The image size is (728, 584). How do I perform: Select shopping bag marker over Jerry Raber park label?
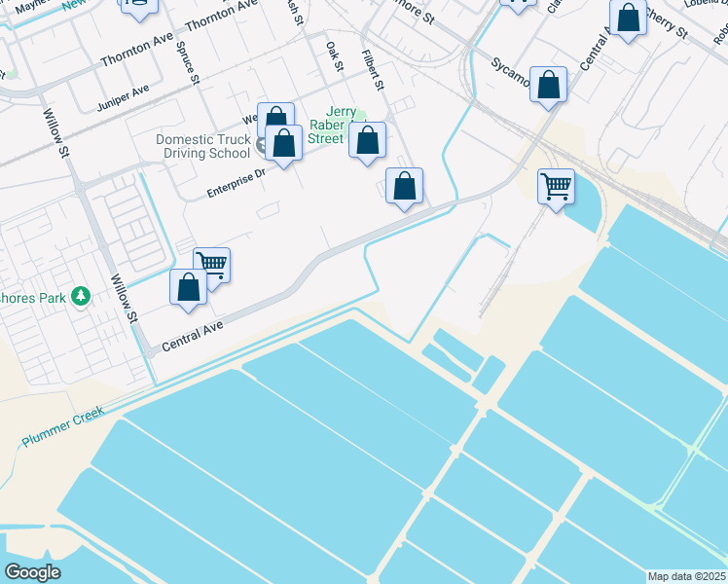pyautogui.click(x=367, y=143)
